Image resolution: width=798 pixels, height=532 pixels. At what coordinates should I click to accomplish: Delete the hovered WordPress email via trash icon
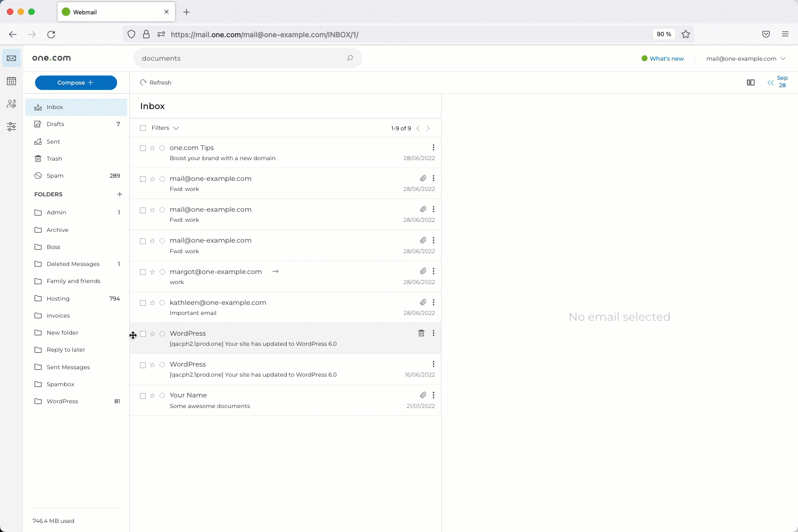click(x=421, y=333)
